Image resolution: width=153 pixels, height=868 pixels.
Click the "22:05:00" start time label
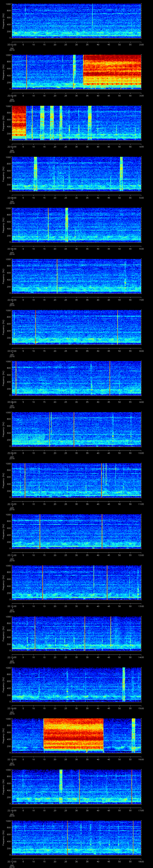point(12,249)
